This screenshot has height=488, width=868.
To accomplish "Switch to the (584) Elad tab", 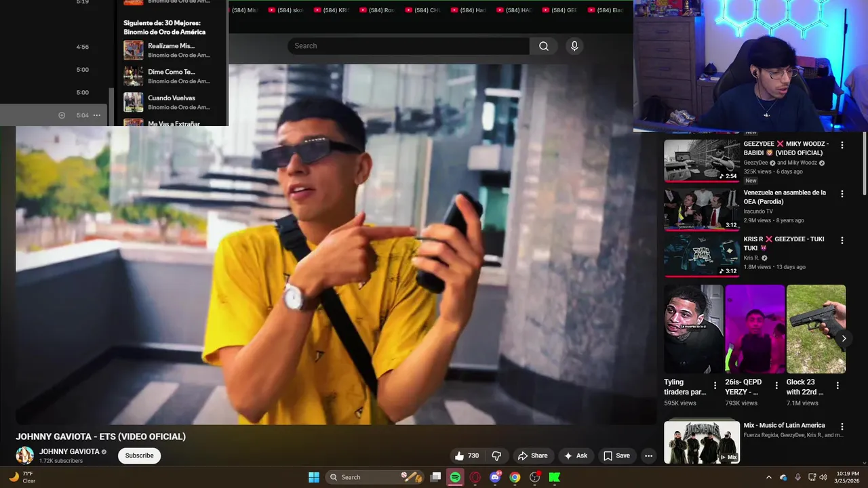I will pos(606,10).
